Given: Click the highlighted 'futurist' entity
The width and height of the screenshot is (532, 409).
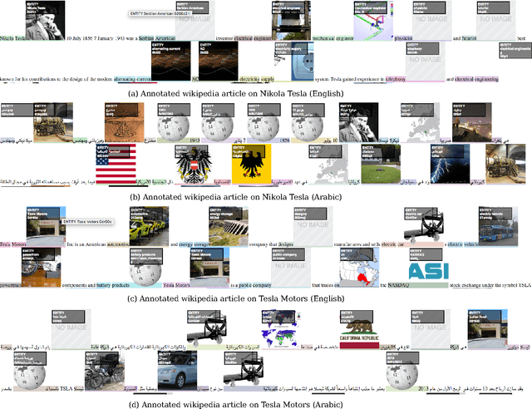Looking at the screenshot, I should pos(469,38).
